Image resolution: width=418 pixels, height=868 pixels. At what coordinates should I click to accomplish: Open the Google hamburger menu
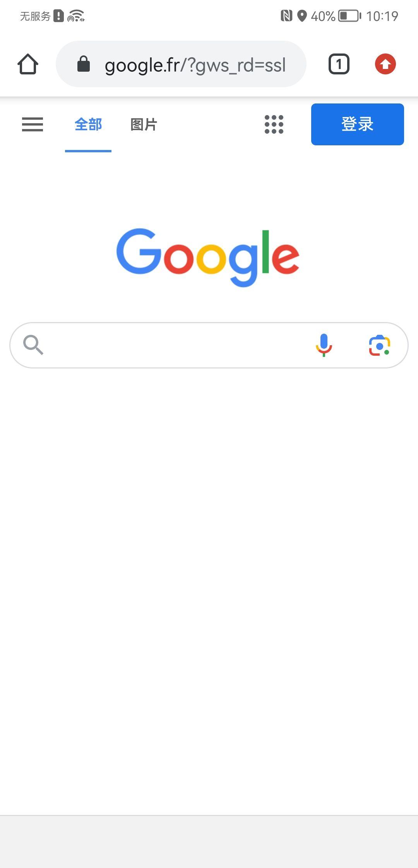[x=33, y=124]
